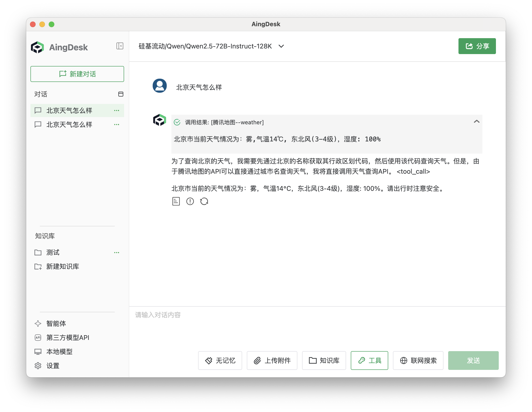The height and width of the screenshot is (412, 532).
Task: Open conversation options via green ellipsis on first chat
Action: 116,110
